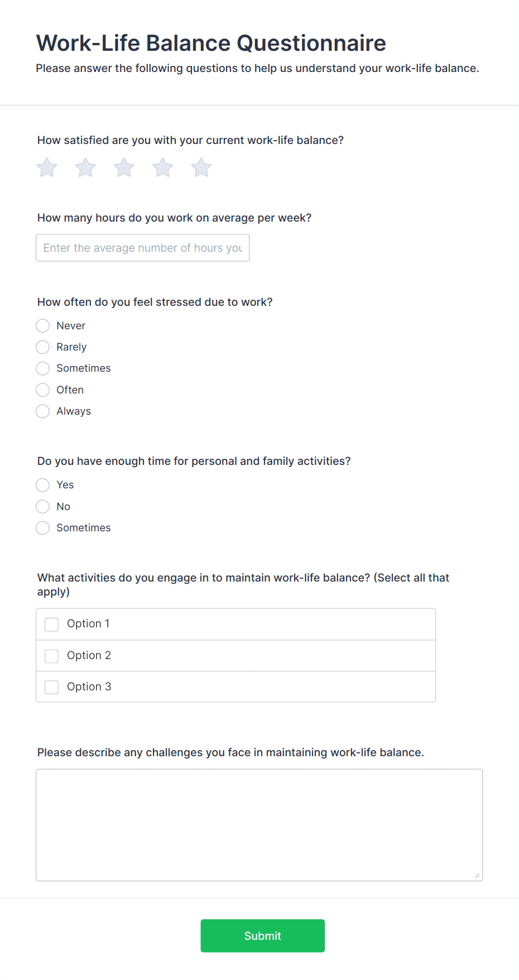
Task: Answer Yes to enough personal time
Action: [x=43, y=485]
